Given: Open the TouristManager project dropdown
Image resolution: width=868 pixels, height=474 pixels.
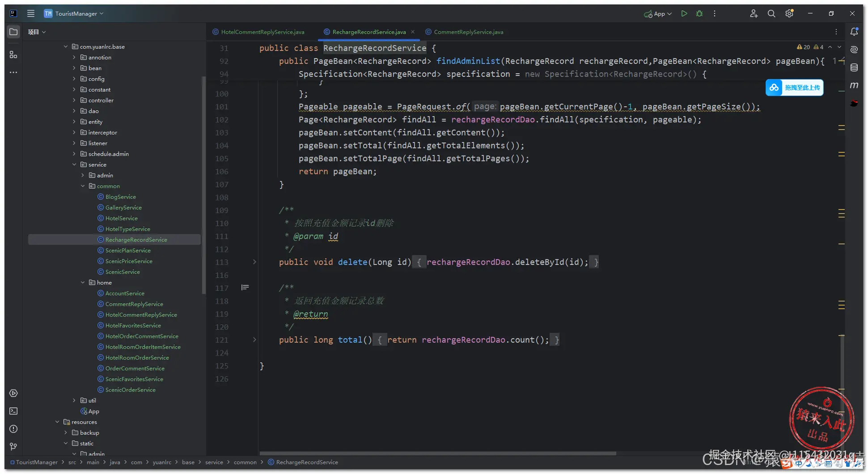Looking at the screenshot, I should 74,13.
